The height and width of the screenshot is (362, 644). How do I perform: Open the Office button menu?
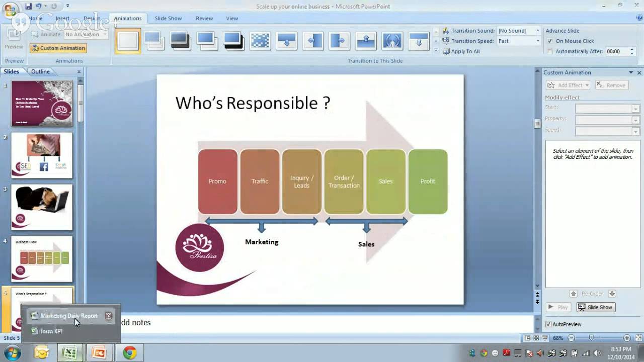click(10, 10)
